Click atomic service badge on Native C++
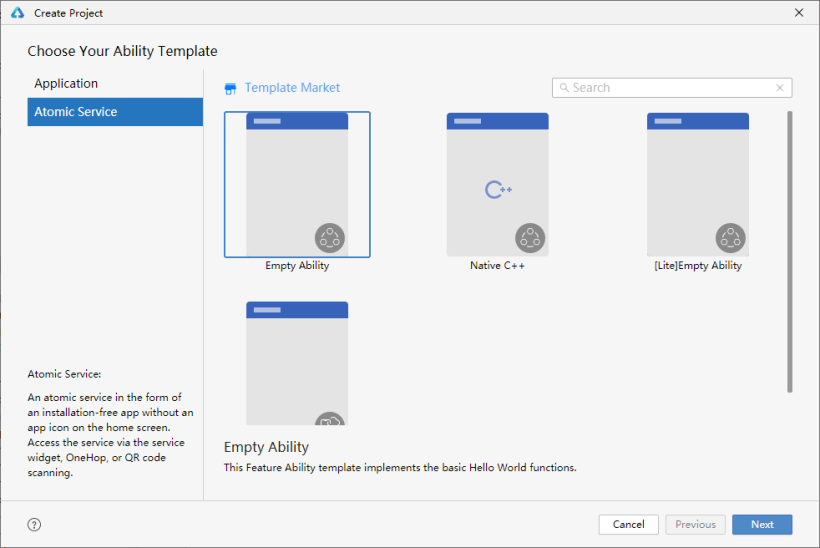The image size is (820, 548). pyautogui.click(x=530, y=238)
